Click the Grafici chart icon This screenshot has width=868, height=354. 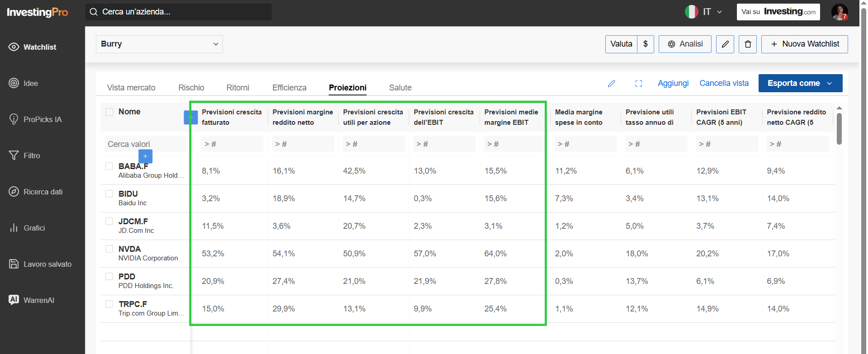14,228
